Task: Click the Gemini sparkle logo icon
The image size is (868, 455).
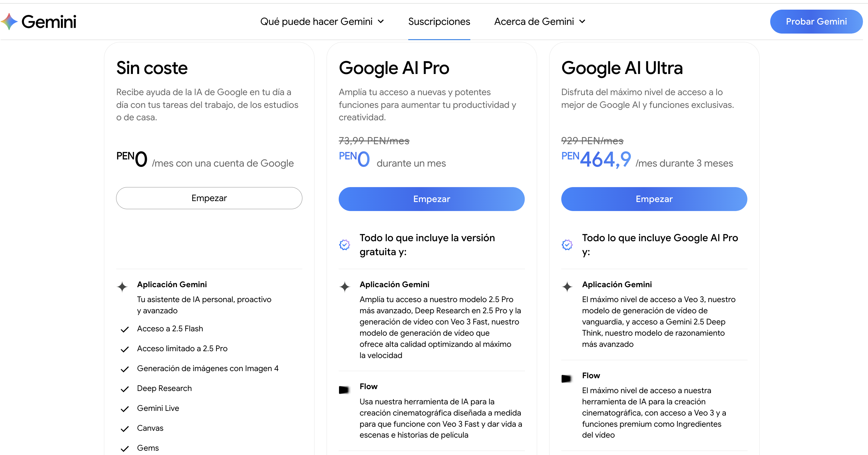Action: tap(9, 21)
